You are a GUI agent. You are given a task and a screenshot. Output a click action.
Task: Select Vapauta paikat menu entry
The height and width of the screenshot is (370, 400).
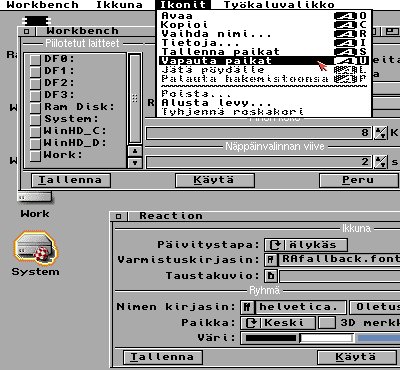pos(264,61)
